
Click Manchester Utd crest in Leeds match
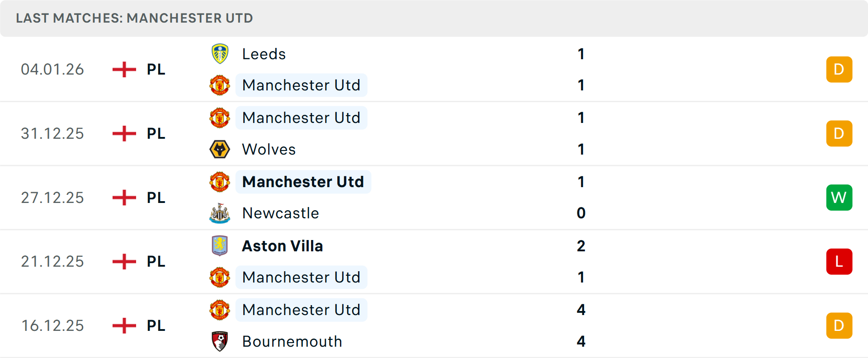220,85
